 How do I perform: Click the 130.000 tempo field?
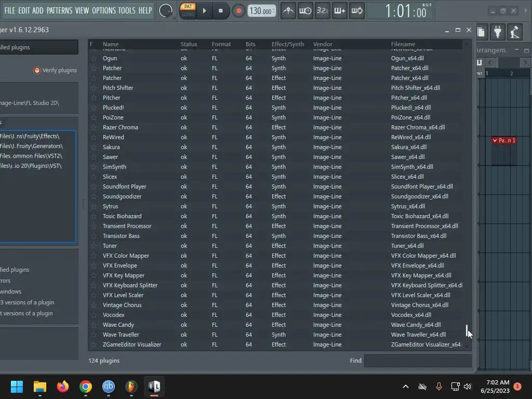pos(261,11)
